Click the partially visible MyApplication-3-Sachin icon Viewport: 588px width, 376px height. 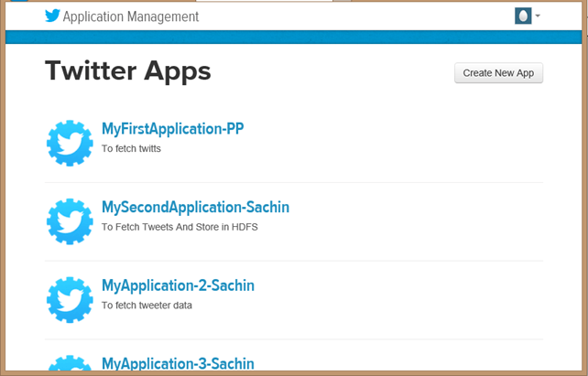(x=70, y=366)
